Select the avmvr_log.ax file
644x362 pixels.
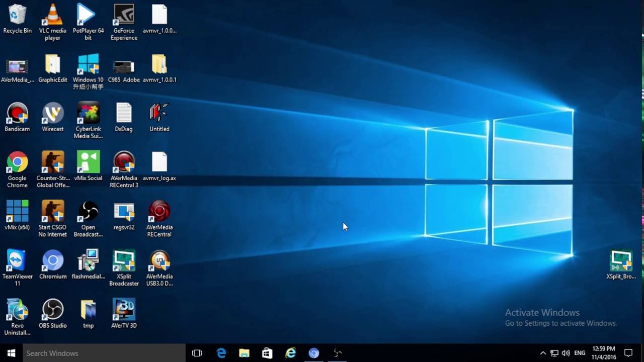[159, 166]
